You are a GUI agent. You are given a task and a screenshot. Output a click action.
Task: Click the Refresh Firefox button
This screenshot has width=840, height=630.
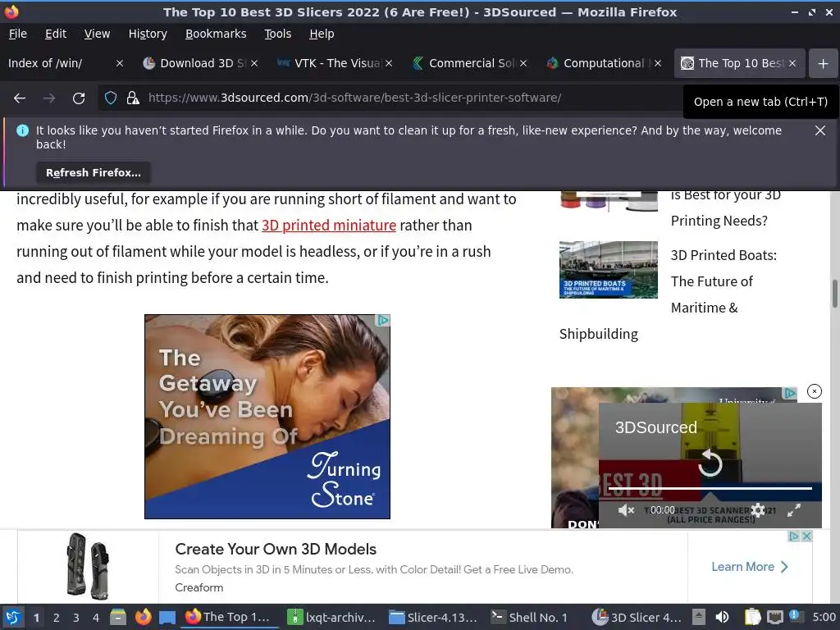[x=94, y=172]
